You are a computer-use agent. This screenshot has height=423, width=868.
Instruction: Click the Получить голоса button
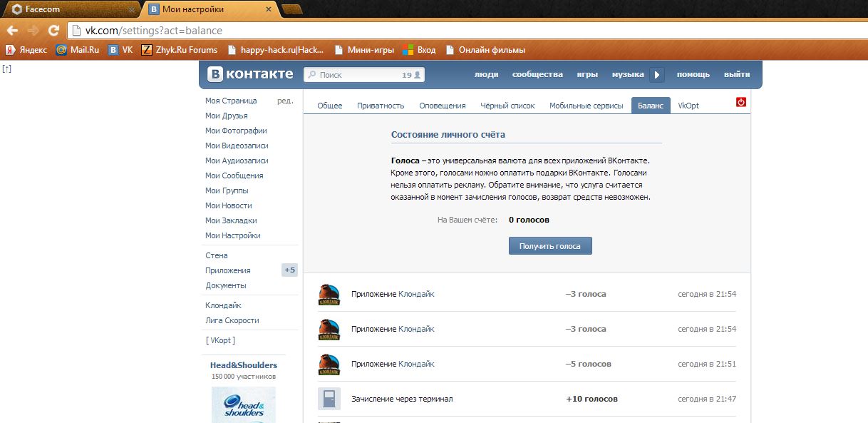(549, 246)
